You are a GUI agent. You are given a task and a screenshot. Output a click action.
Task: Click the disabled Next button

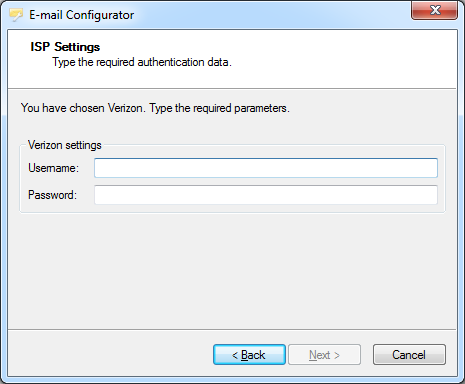pos(324,355)
